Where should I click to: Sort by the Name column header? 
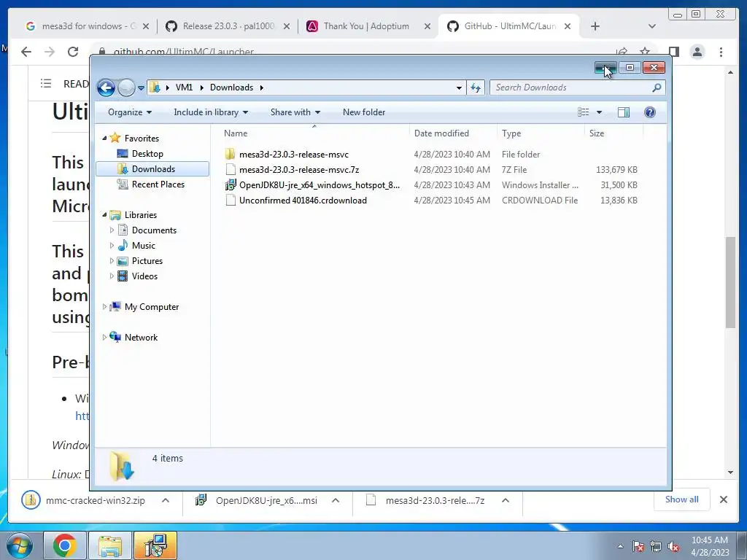click(x=314, y=133)
